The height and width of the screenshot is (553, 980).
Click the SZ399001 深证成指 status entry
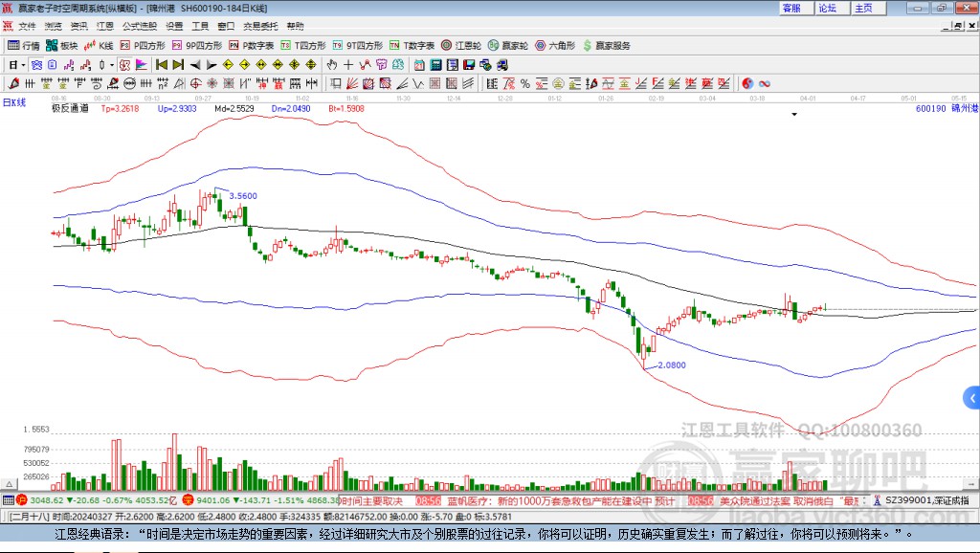(922, 500)
